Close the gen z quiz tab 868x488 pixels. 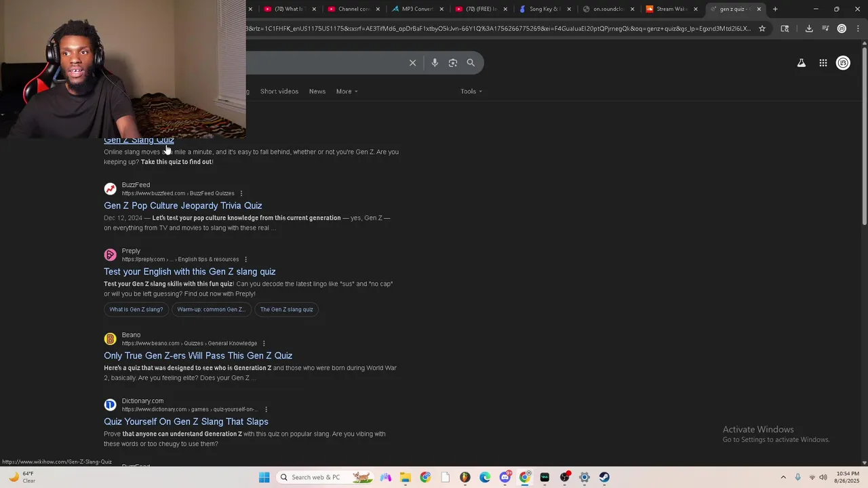pos(759,9)
